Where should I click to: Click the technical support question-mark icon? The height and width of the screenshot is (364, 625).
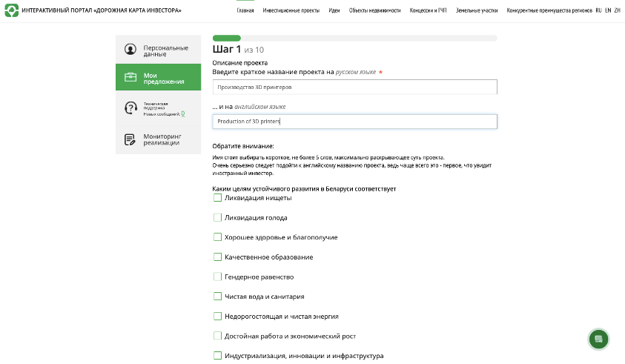130,107
